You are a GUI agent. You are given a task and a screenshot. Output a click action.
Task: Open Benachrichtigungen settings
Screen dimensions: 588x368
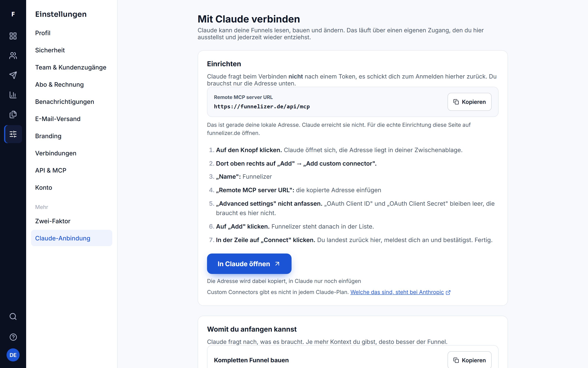(72, 102)
